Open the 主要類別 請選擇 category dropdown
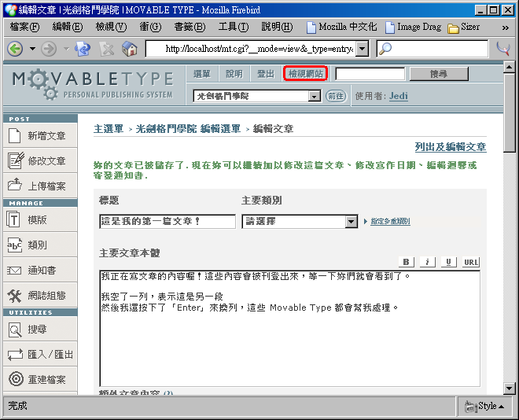This screenshot has height=420, width=519. point(352,222)
